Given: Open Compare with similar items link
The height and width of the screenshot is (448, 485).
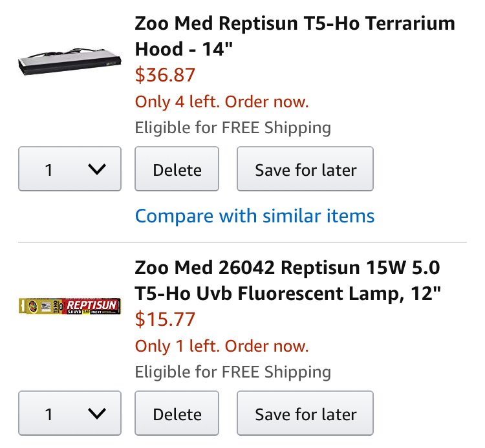Looking at the screenshot, I should pos(255,215).
